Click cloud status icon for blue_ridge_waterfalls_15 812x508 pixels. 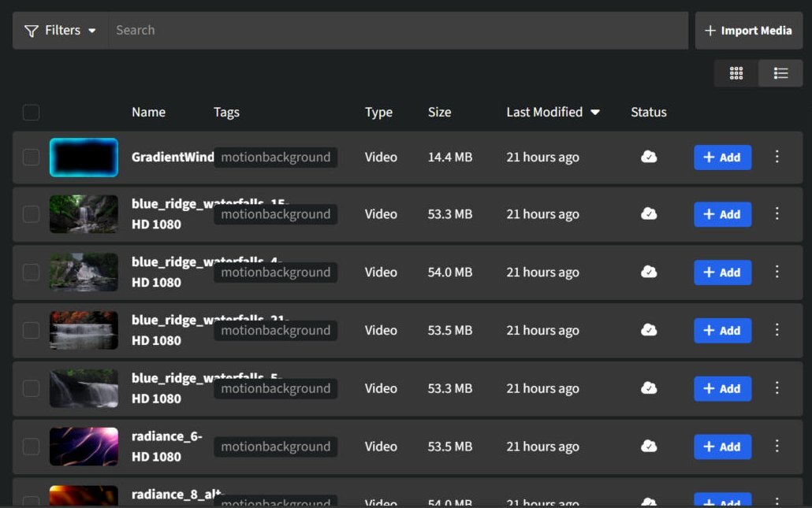(x=648, y=213)
